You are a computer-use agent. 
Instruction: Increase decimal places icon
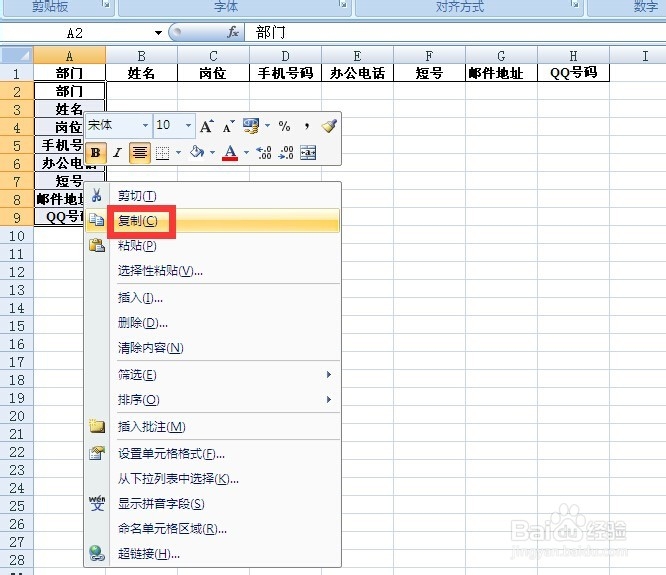pos(264,152)
